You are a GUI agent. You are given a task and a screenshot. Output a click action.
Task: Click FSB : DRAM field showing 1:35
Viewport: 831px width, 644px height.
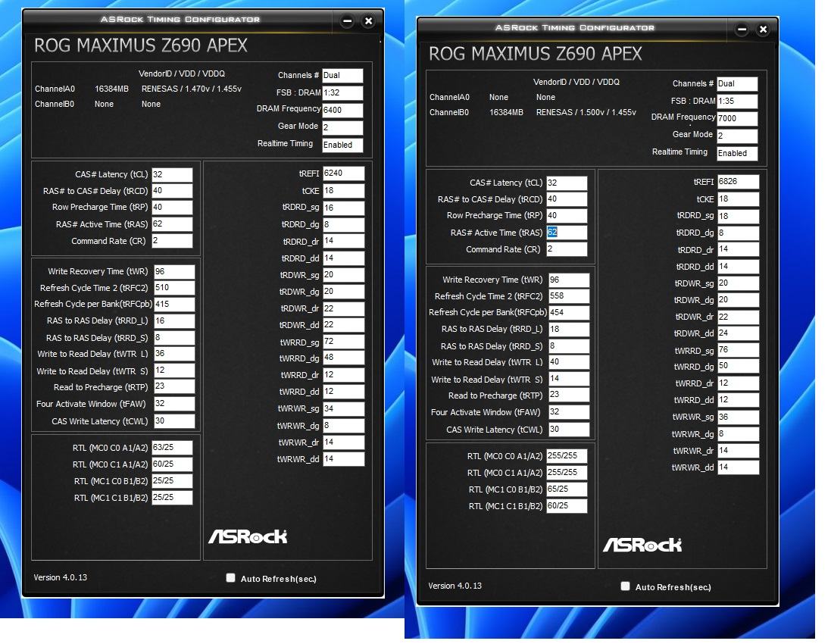click(737, 102)
